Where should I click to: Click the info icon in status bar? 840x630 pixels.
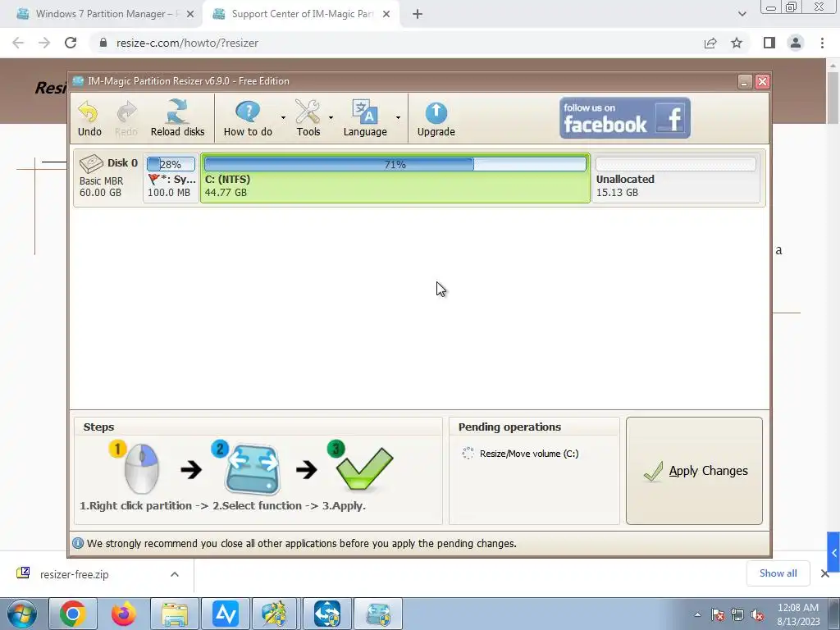78,543
